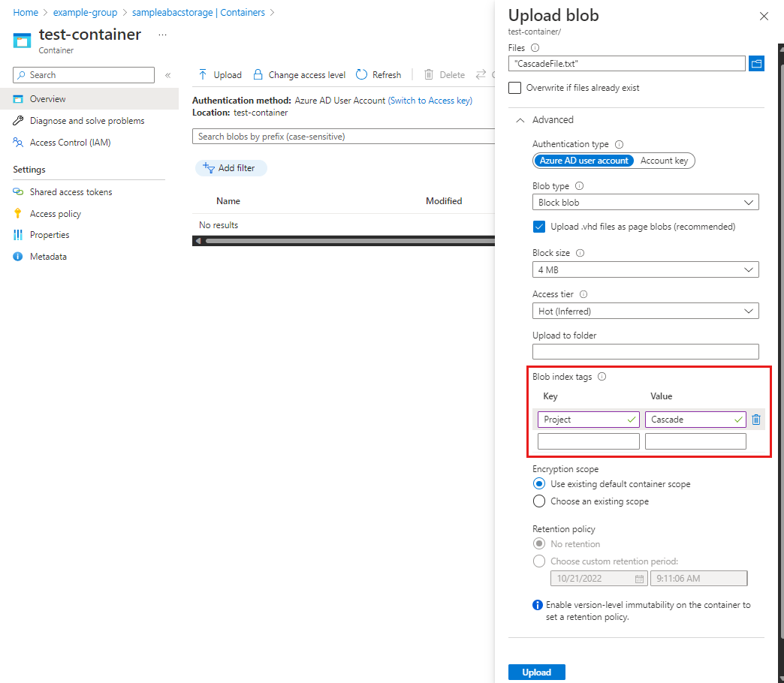Open the Blob type dropdown
The height and width of the screenshot is (683, 784).
pos(645,202)
